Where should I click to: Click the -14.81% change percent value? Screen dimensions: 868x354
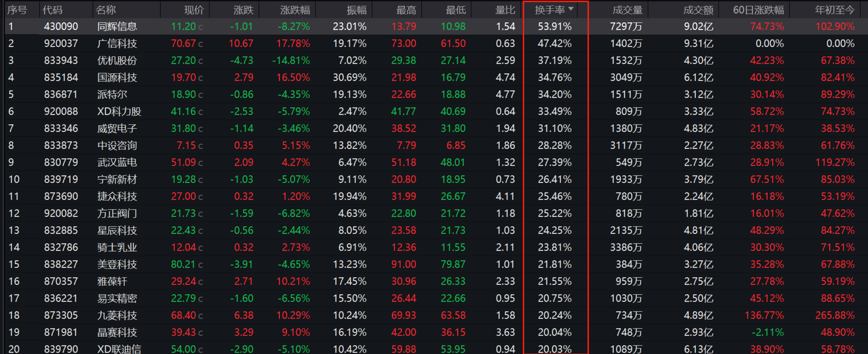point(291,61)
